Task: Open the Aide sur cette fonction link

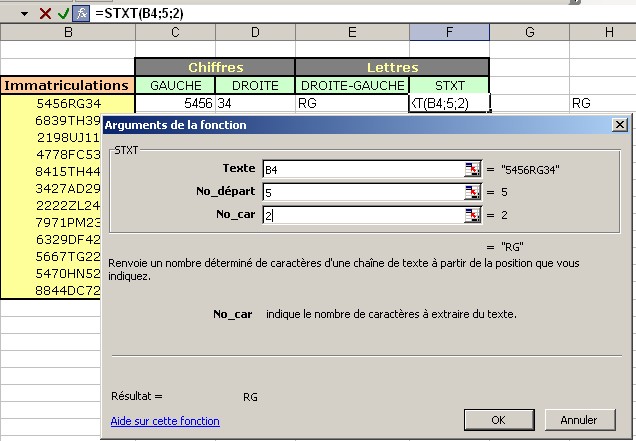Action: 165,421
